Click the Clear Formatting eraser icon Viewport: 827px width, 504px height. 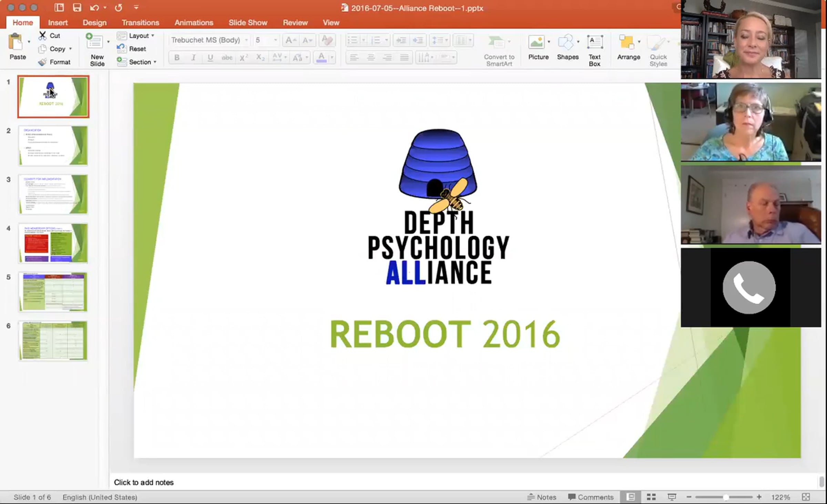pos(327,40)
